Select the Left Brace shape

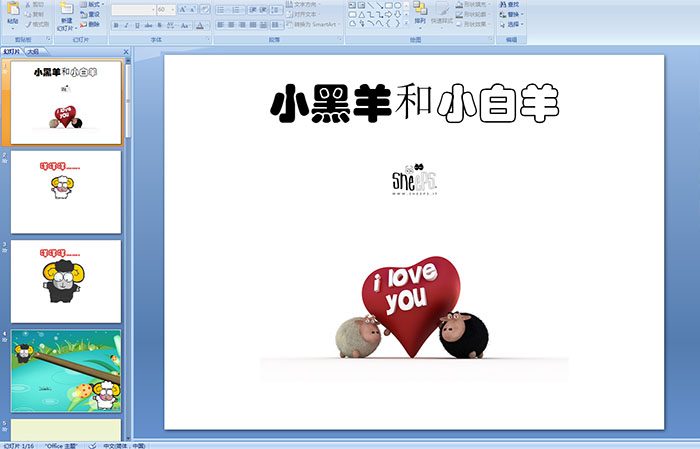[x=388, y=24]
